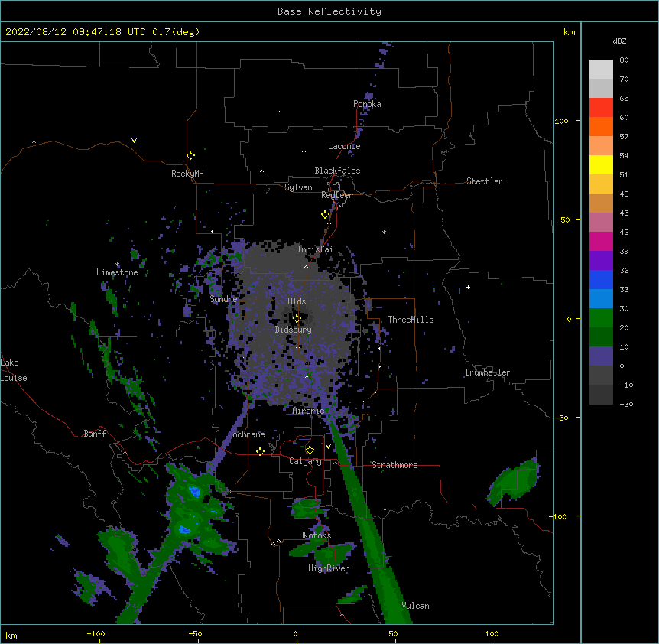Click the red 65 dBZ legend swatch

pyautogui.click(x=601, y=107)
